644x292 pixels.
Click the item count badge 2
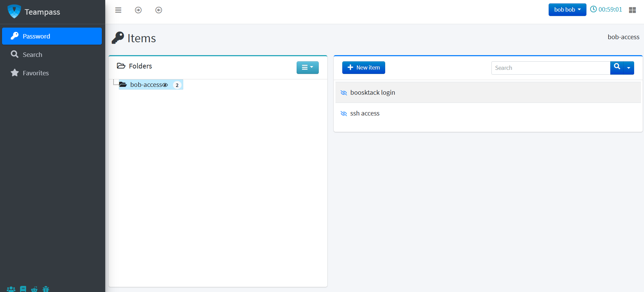tap(177, 85)
